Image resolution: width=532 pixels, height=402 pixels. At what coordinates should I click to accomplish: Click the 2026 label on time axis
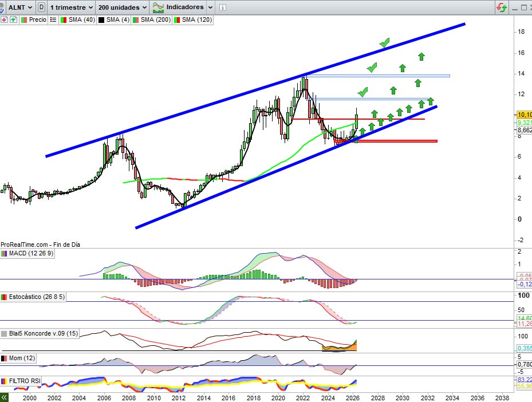coord(353,398)
